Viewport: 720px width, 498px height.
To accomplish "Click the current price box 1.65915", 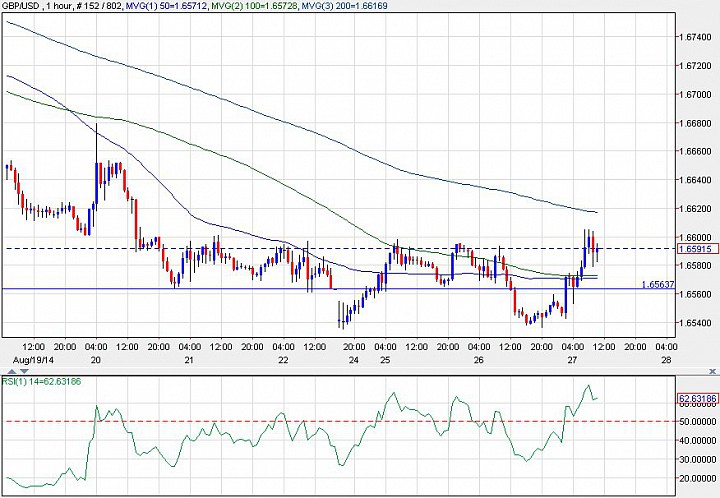I will coord(698,249).
